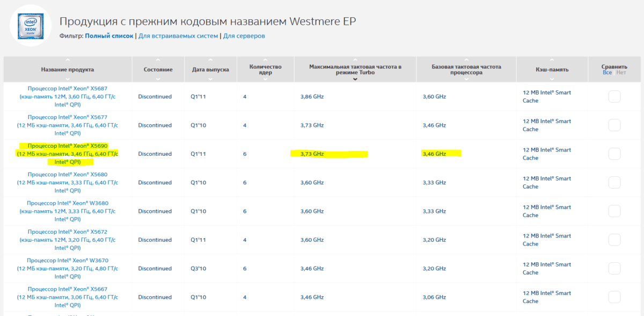Sort ascending by Базовая тактовая частота up chevron

(466, 60)
